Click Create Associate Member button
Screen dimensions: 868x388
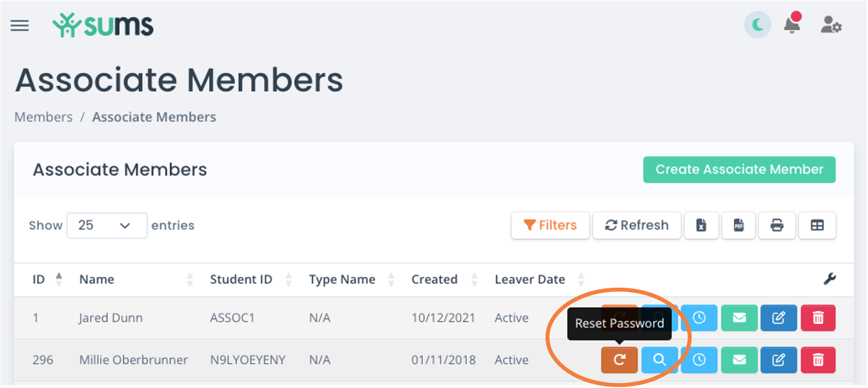(x=739, y=169)
